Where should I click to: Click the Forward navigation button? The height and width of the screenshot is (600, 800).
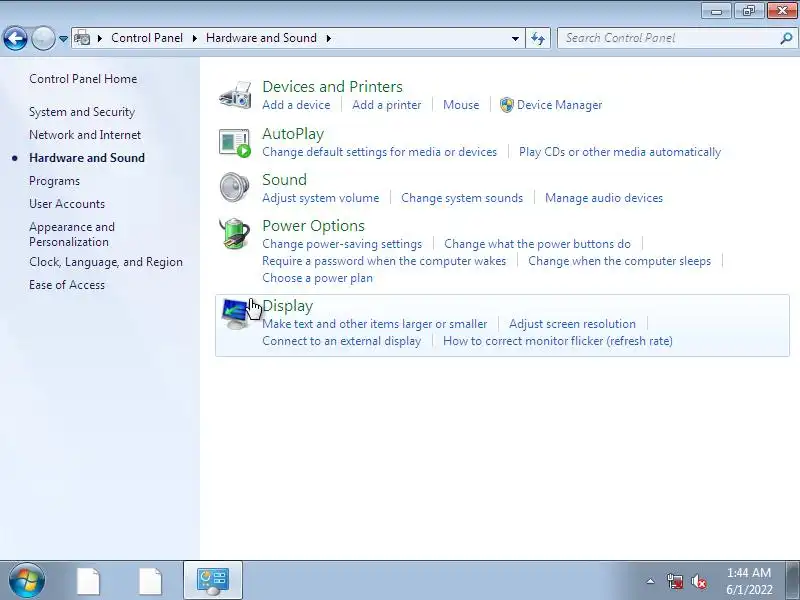(x=43, y=38)
